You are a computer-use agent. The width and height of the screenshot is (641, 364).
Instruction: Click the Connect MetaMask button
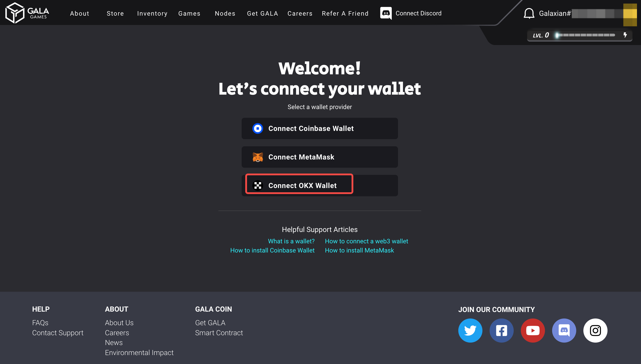[320, 157]
